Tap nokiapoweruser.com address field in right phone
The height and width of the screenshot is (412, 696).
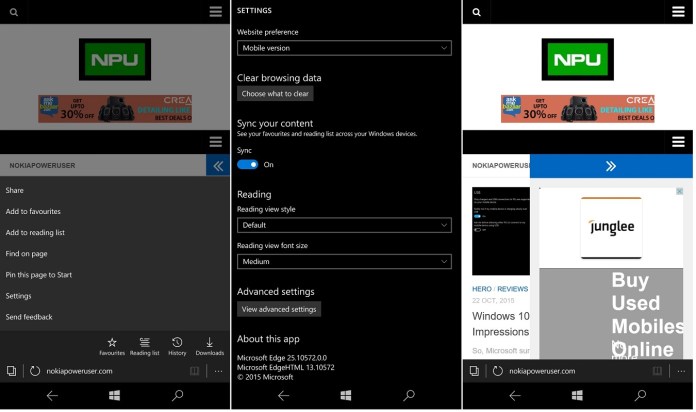542,371
